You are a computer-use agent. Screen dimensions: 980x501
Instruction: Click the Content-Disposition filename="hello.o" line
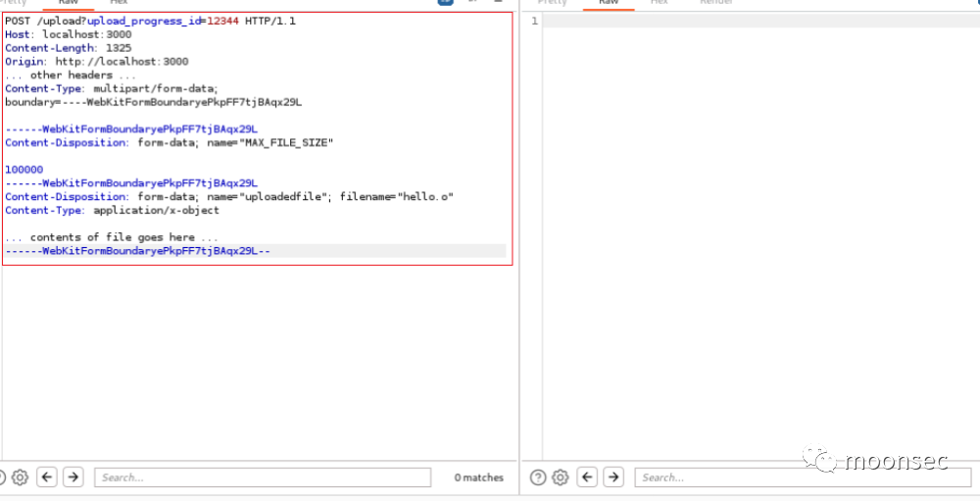(229, 196)
